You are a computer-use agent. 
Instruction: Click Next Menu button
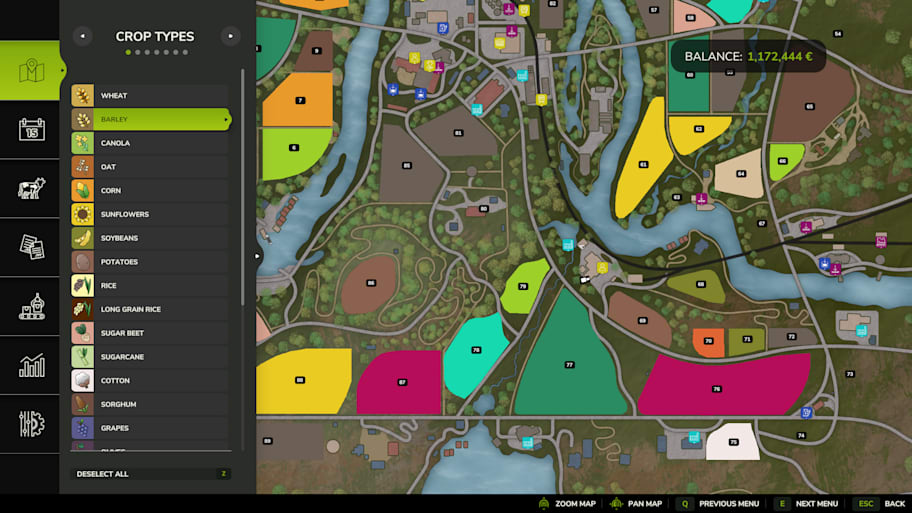(807, 504)
